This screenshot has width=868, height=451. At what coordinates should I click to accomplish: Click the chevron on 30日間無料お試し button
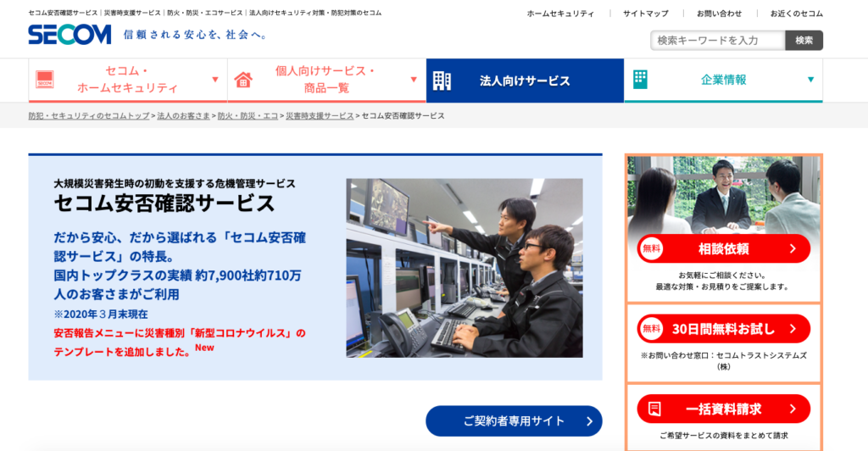(793, 329)
